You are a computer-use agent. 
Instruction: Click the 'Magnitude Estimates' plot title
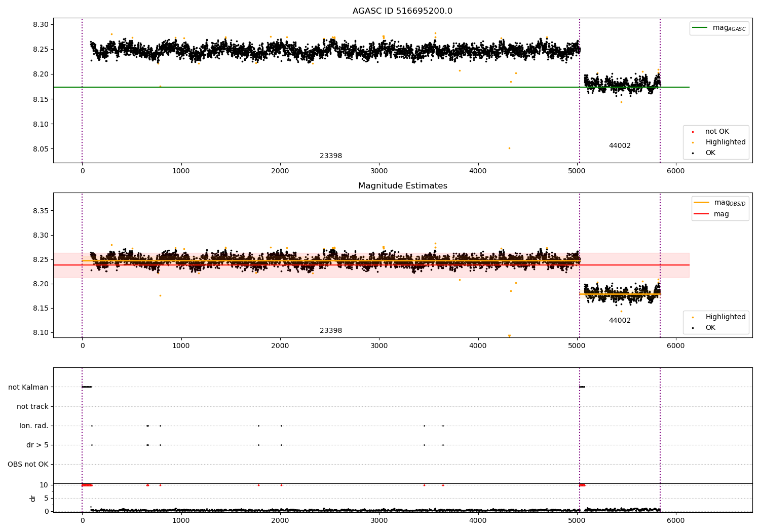[402, 186]
